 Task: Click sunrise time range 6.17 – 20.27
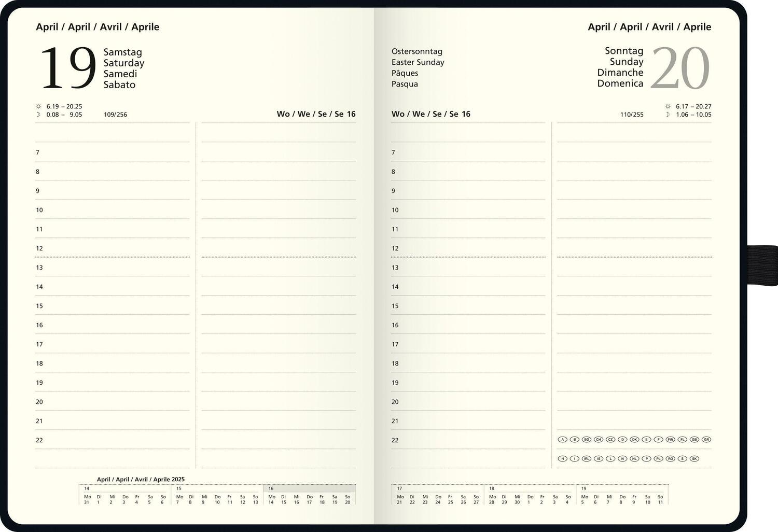(693, 106)
